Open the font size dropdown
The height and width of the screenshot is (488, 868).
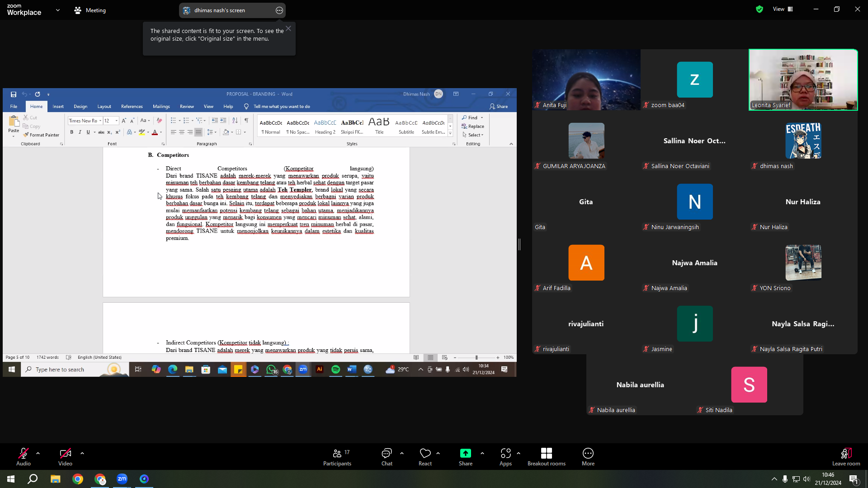click(117, 121)
